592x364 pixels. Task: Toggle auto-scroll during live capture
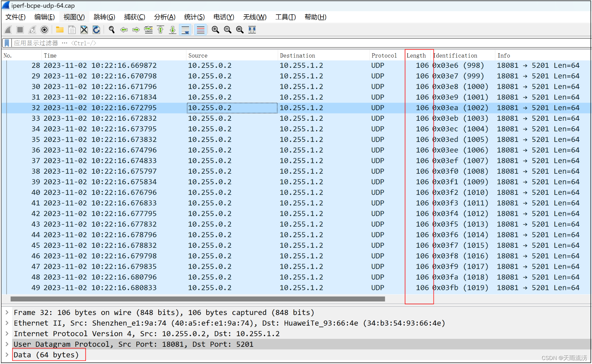[x=185, y=29]
